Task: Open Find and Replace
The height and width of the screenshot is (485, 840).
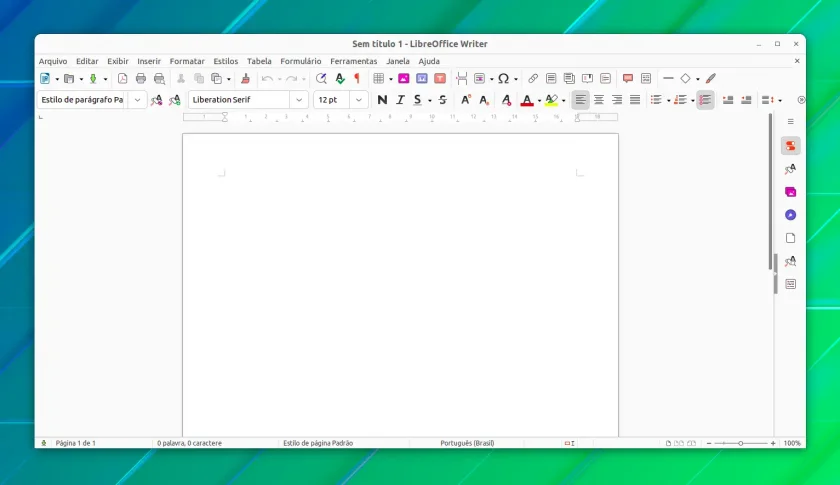Action: click(x=321, y=79)
